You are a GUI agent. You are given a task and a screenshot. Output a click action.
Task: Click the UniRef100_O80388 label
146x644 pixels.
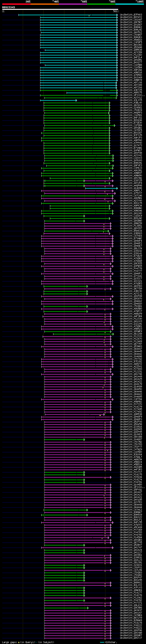click(x=131, y=437)
